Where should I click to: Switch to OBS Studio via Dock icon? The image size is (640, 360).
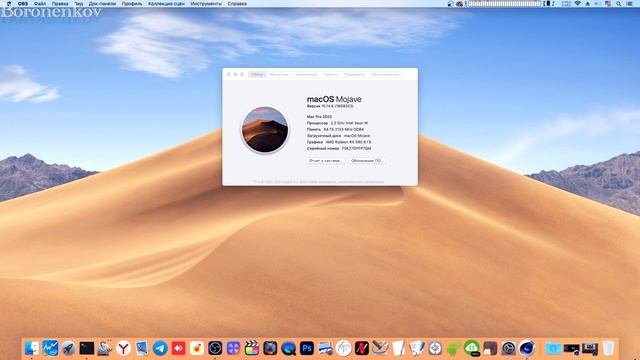coord(215,348)
